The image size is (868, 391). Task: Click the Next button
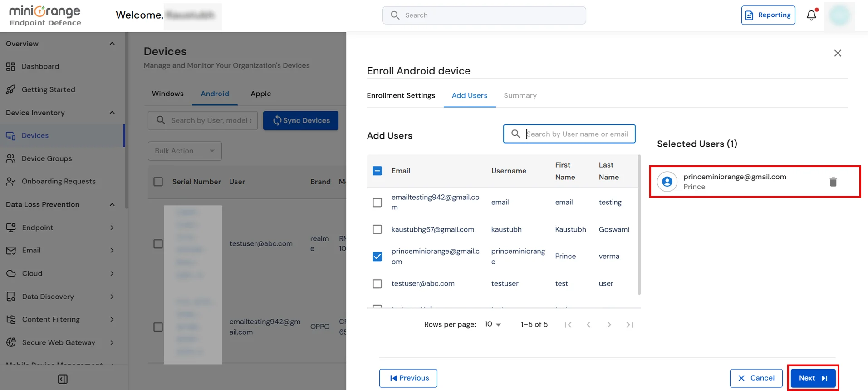pyautogui.click(x=813, y=378)
